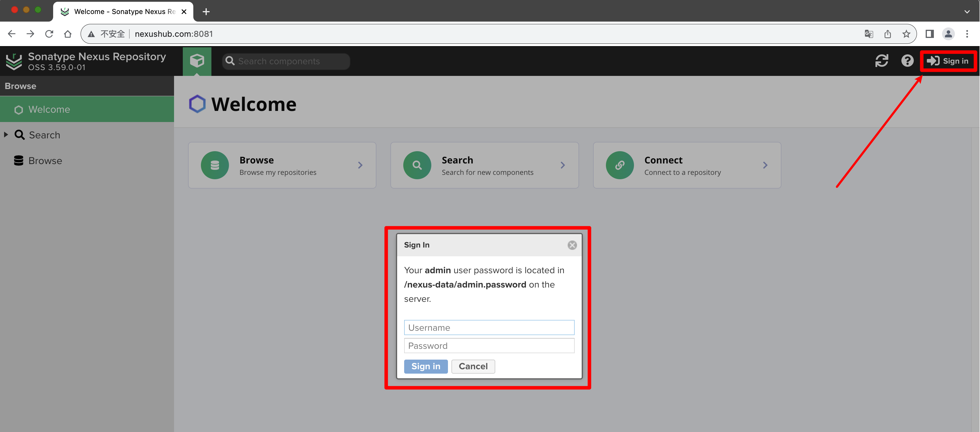Viewport: 980px width, 432px height.
Task: Open the browser three-dot menu
Action: [x=967, y=34]
